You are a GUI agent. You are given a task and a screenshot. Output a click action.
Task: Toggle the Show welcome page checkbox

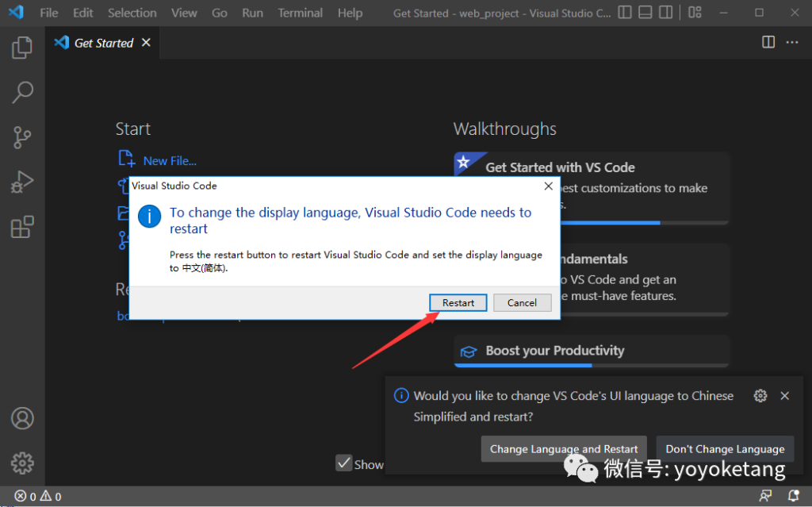pos(344,463)
